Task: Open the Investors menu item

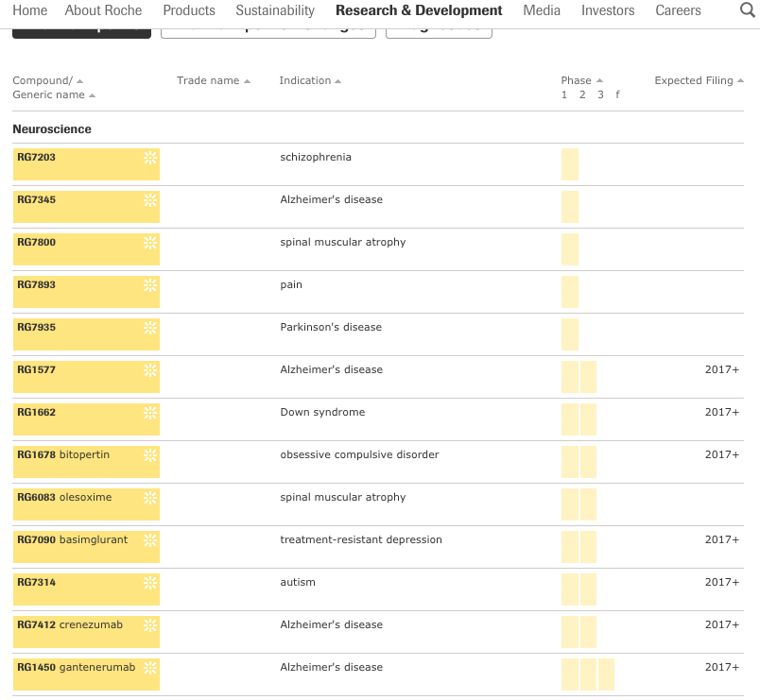Action: 608,10
